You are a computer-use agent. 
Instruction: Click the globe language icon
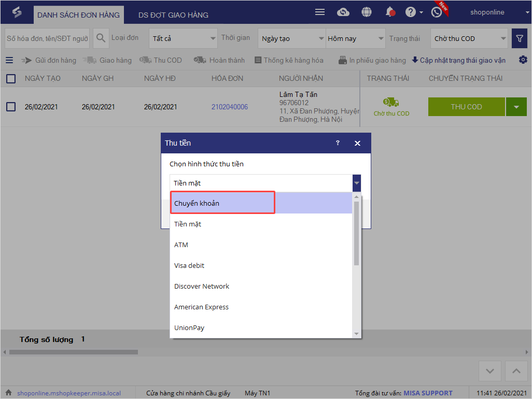click(367, 12)
